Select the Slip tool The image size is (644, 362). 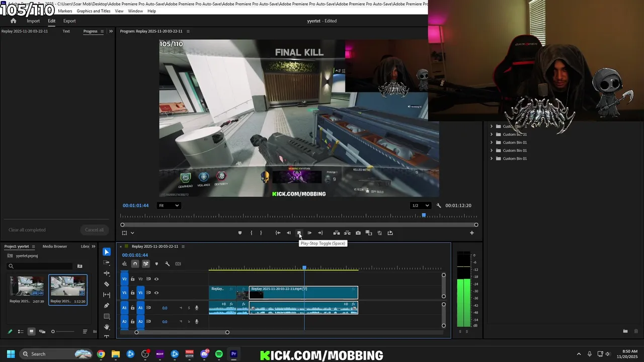point(107,295)
